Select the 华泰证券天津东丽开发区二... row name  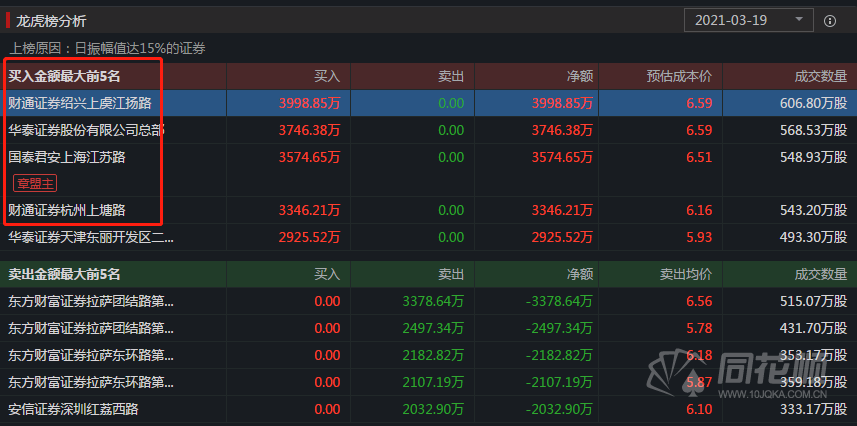pyautogui.click(x=91, y=237)
